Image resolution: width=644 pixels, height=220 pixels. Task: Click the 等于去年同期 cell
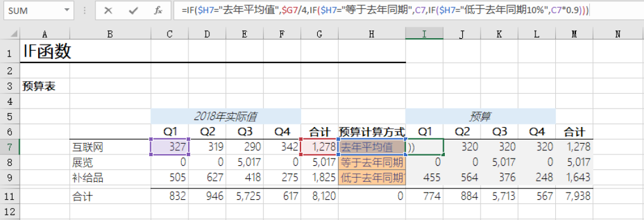point(371,162)
